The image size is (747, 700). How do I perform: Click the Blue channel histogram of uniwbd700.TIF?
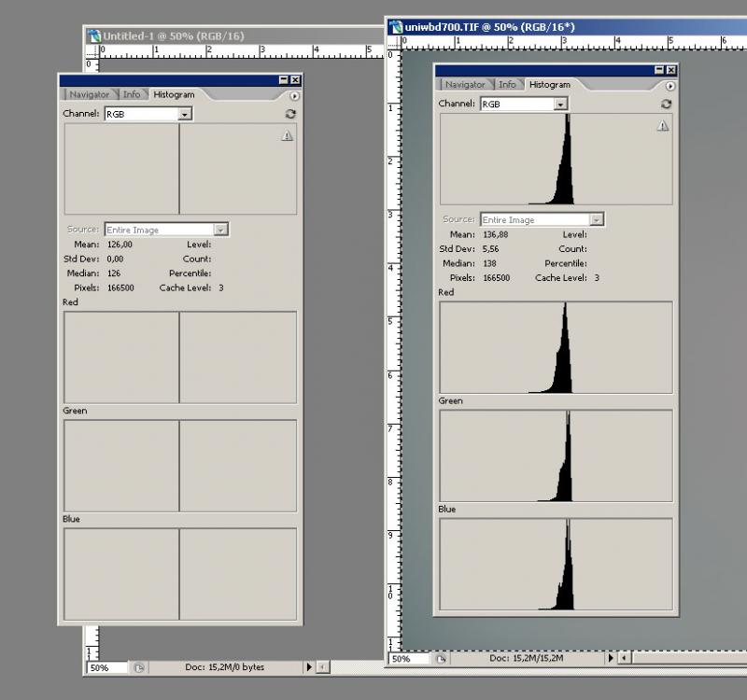point(556,564)
